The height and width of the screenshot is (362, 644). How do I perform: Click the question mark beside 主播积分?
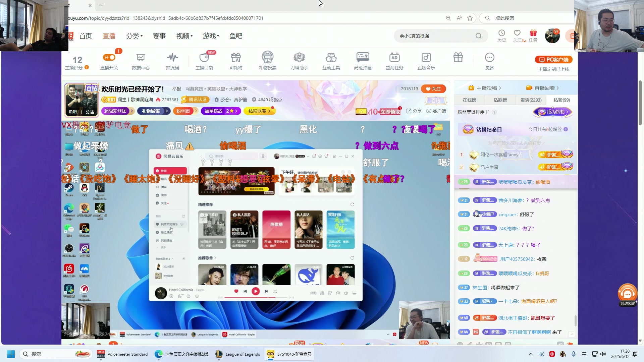[87, 67]
